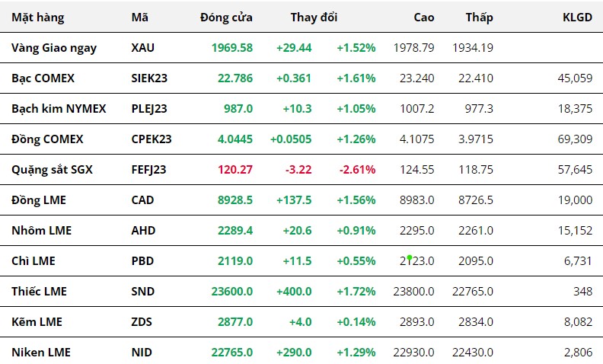Open the "Bạc COMEX" commodity
This screenshot has height=364, width=603.
pos(43,78)
